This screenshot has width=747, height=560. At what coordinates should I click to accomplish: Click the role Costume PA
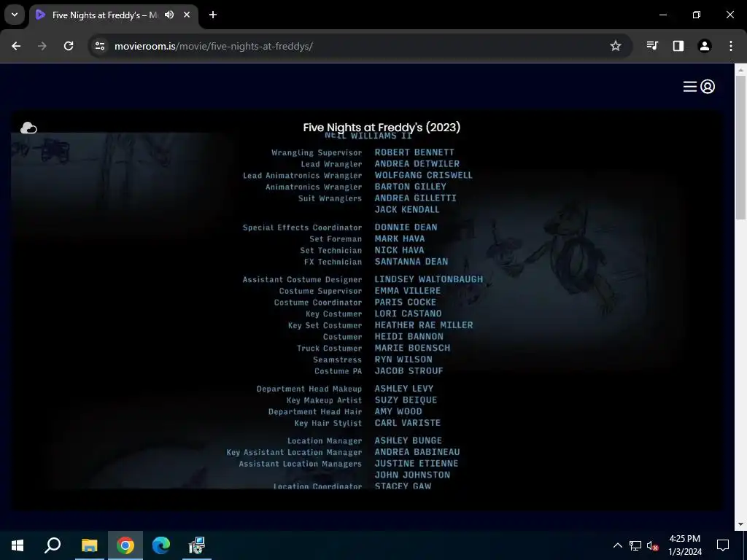[x=338, y=371]
